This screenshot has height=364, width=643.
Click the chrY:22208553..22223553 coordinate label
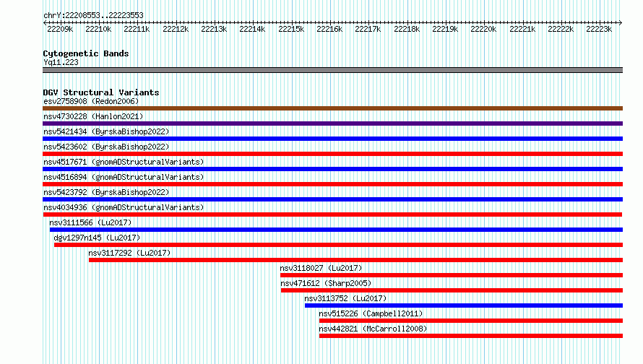coord(93,15)
